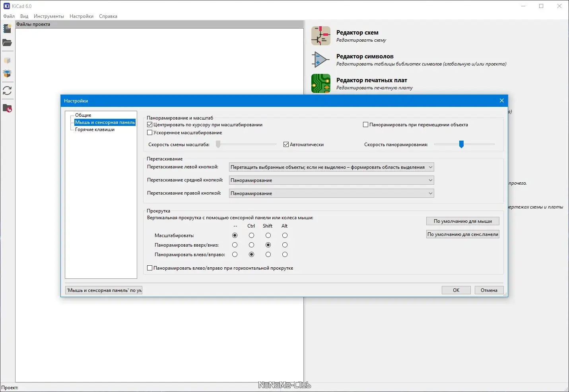Click the Unarchive Project box icon

click(x=7, y=73)
